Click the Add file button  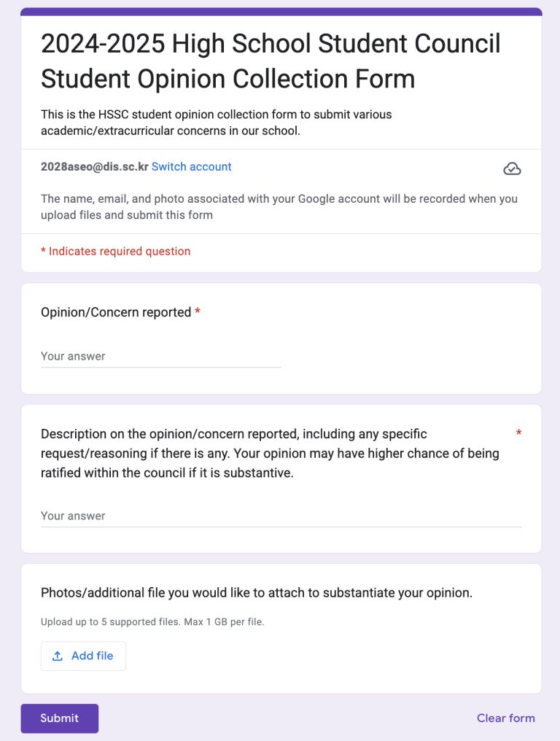(83, 656)
